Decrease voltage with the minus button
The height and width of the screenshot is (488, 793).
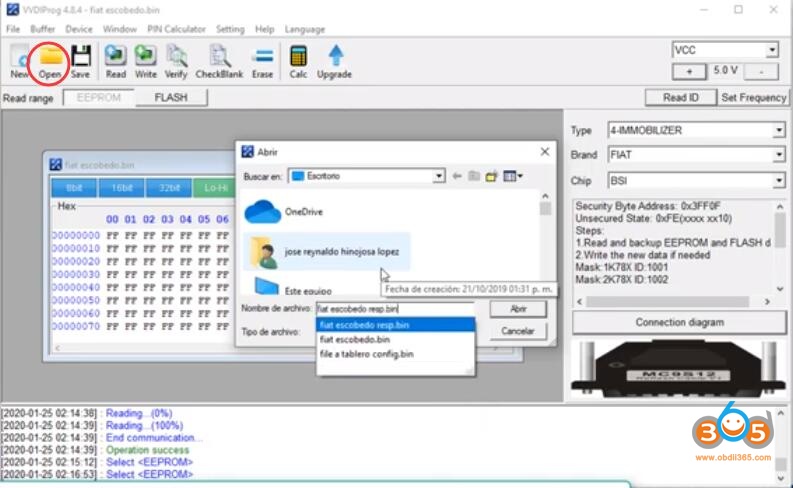point(761,72)
